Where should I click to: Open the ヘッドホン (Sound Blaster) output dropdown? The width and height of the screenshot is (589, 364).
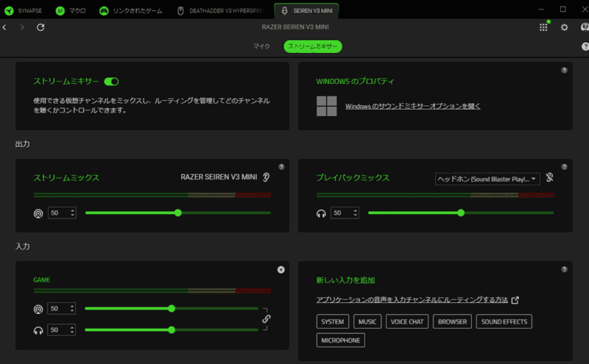pos(487,179)
